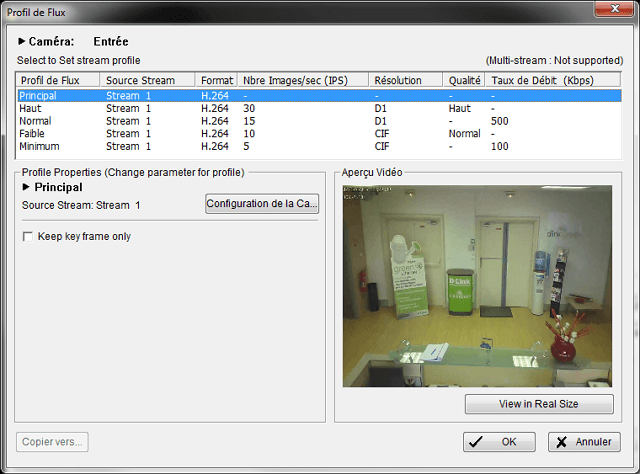Select the Normal profile row
This screenshot has width=640, height=474.
click(319, 121)
